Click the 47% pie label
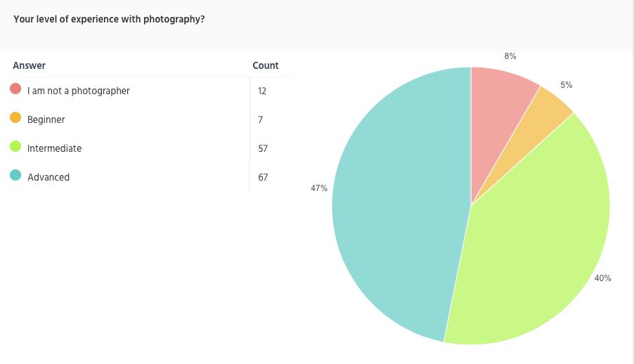634x364 pixels. point(319,188)
